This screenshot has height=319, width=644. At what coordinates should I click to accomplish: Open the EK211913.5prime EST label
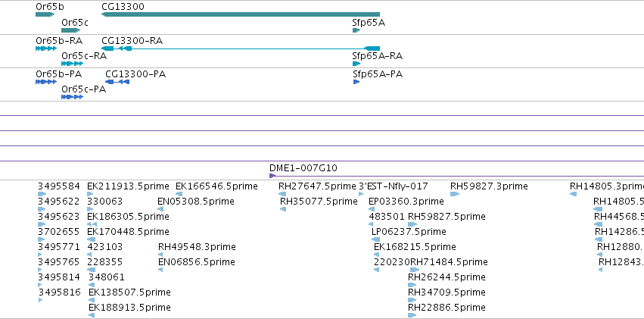128,186
